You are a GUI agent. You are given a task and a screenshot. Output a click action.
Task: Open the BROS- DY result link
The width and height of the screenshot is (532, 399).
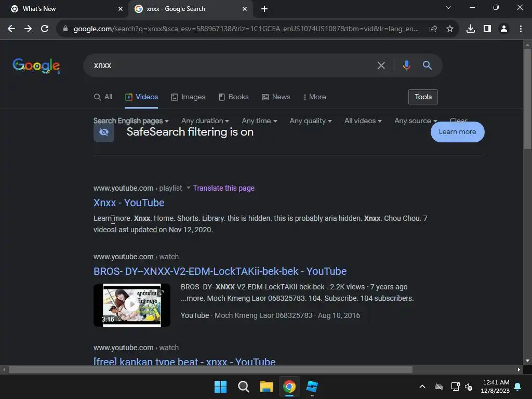(220, 271)
